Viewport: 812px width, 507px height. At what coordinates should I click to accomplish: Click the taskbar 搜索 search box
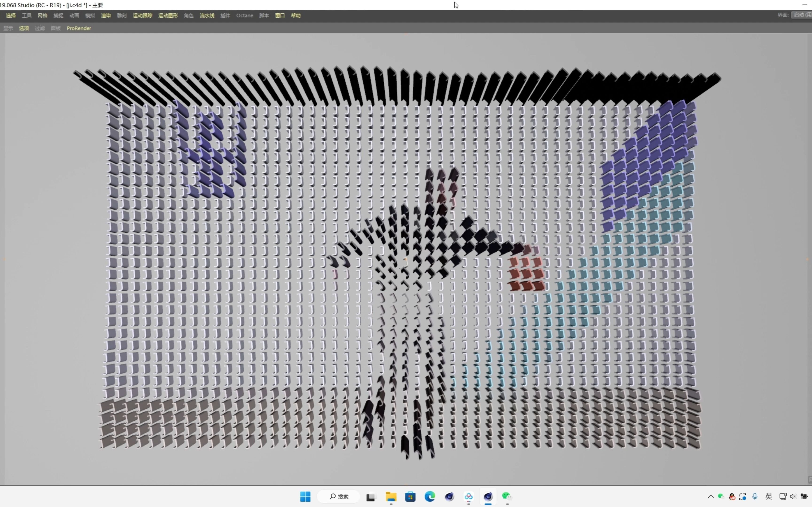pos(339,496)
